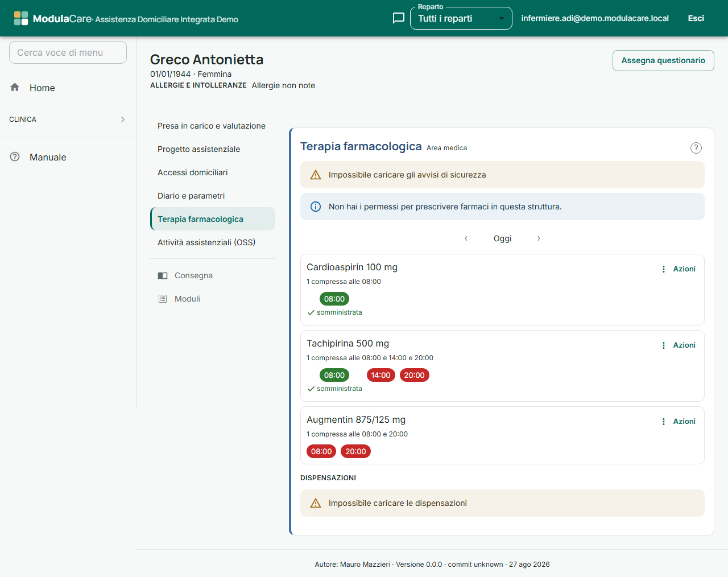Click the Home house icon in sidebar
728x577 pixels.
click(15, 87)
